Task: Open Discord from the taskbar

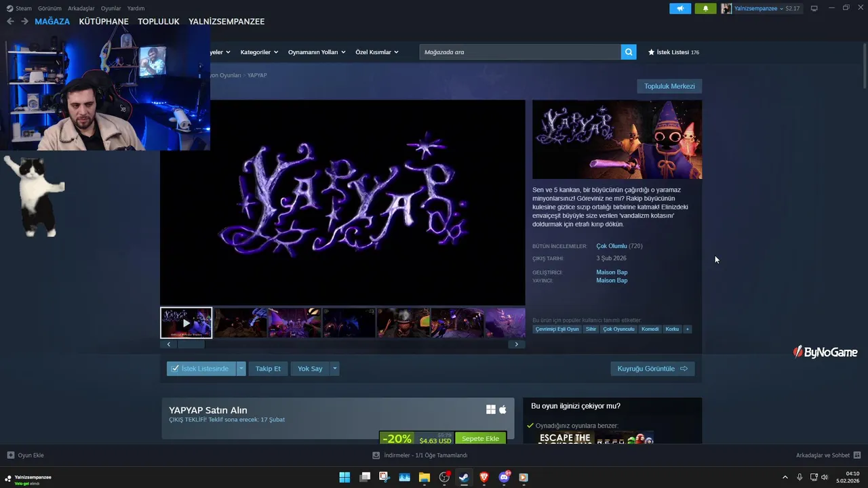Action: pos(504,477)
